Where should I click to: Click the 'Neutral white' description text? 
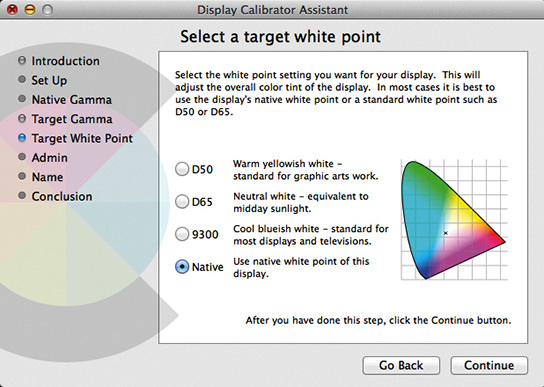click(301, 202)
